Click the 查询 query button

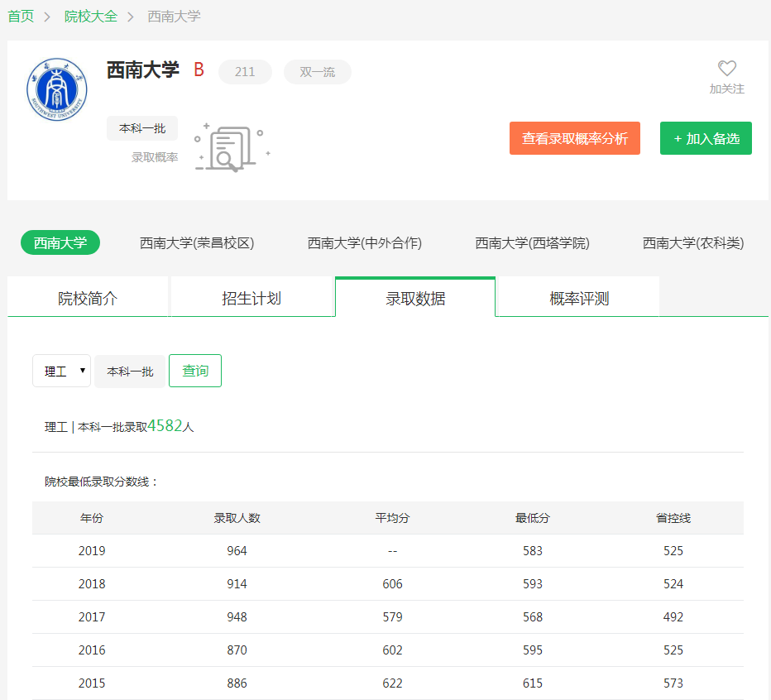click(x=195, y=371)
